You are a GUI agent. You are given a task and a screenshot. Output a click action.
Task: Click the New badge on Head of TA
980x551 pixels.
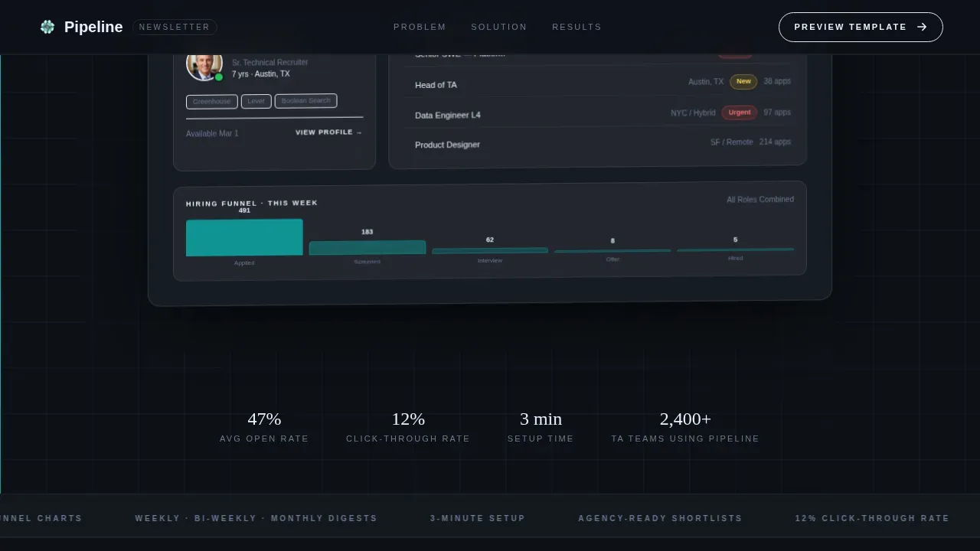pyautogui.click(x=743, y=82)
